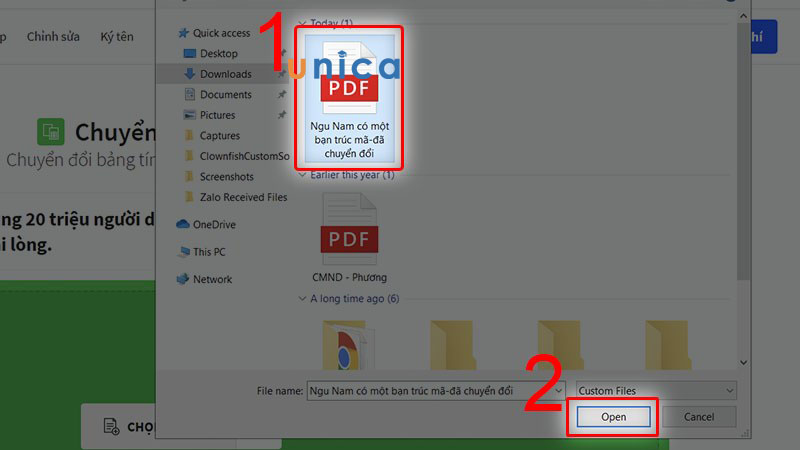Open the Desktop folder in sidebar
The height and width of the screenshot is (450, 800).
point(218,54)
